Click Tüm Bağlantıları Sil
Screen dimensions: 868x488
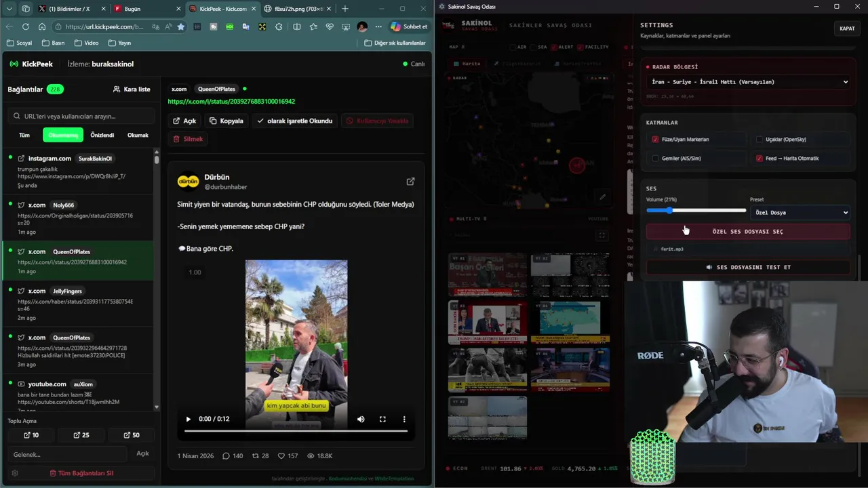tap(81, 473)
